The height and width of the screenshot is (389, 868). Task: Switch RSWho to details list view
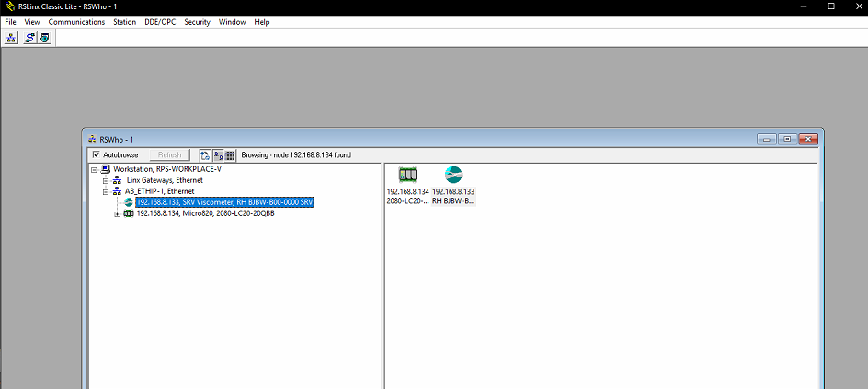click(230, 155)
